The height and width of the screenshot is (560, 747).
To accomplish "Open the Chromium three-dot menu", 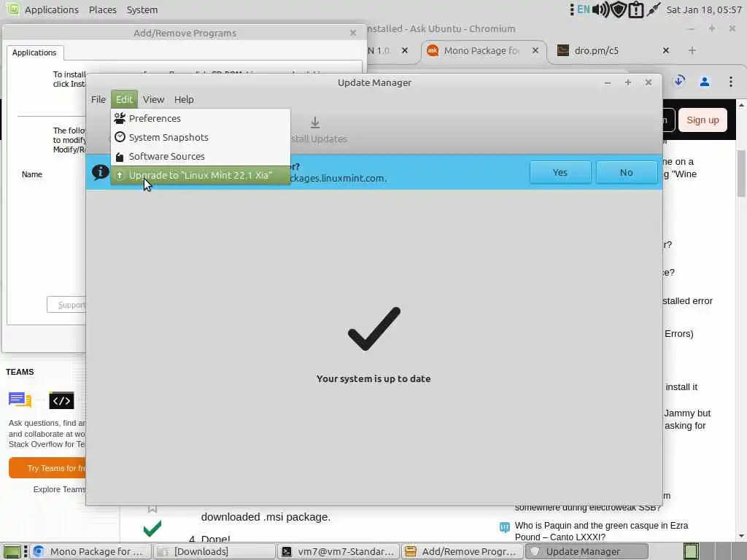I will [x=731, y=82].
